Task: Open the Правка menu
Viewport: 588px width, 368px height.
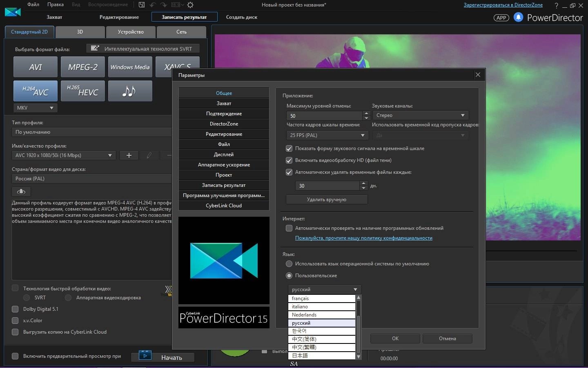Action: click(x=56, y=4)
